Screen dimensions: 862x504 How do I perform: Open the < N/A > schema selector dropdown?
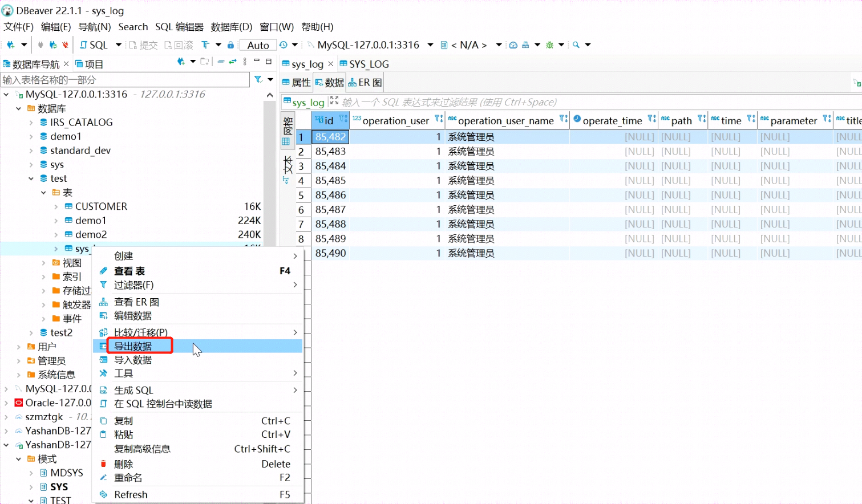pyautogui.click(x=468, y=44)
